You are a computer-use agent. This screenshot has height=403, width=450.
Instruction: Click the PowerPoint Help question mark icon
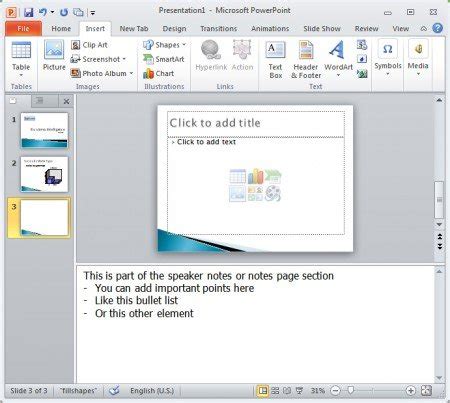pos(438,29)
